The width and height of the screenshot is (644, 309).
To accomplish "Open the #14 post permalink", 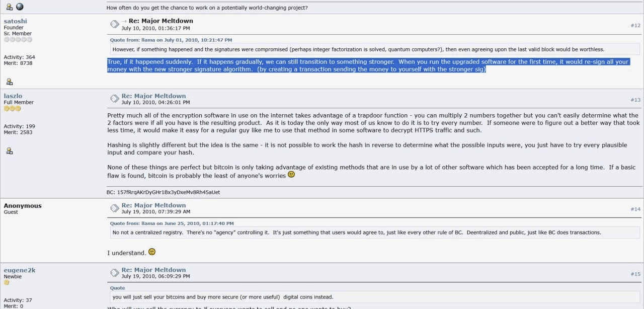I will pyautogui.click(x=635, y=209).
